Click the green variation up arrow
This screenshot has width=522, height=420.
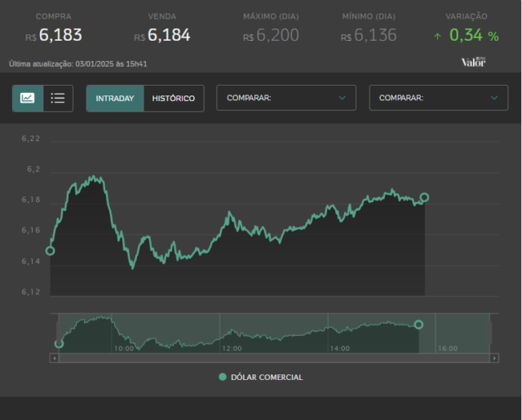[437, 36]
